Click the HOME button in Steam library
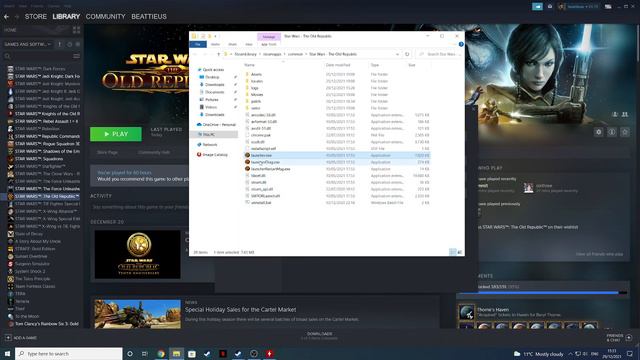Image resolution: width=640 pixels, height=360 pixels. point(11,30)
